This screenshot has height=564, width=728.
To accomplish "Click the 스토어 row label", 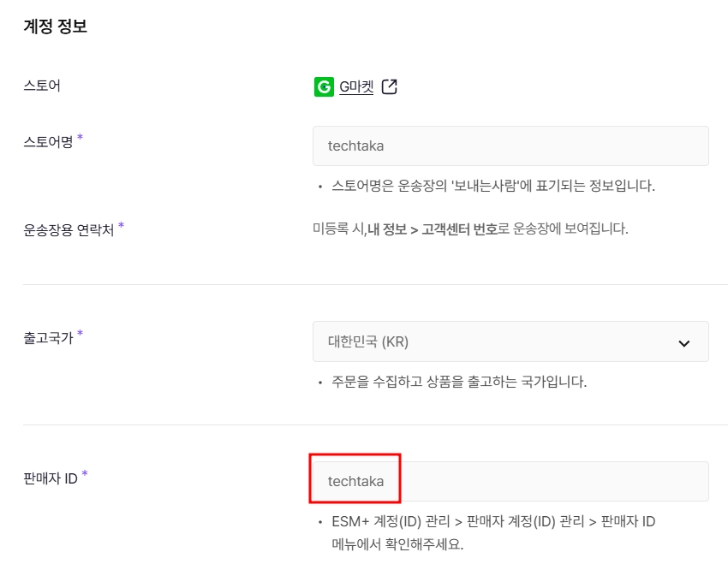I will [42, 86].
